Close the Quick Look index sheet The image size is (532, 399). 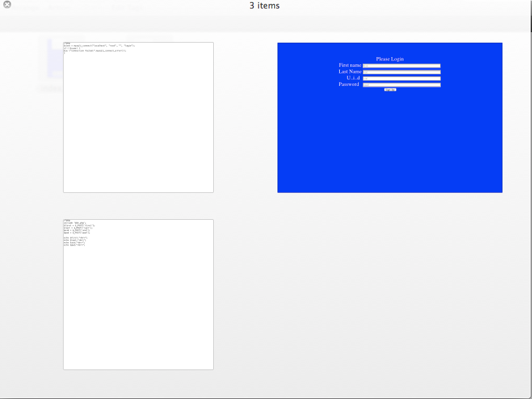pyautogui.click(x=7, y=5)
